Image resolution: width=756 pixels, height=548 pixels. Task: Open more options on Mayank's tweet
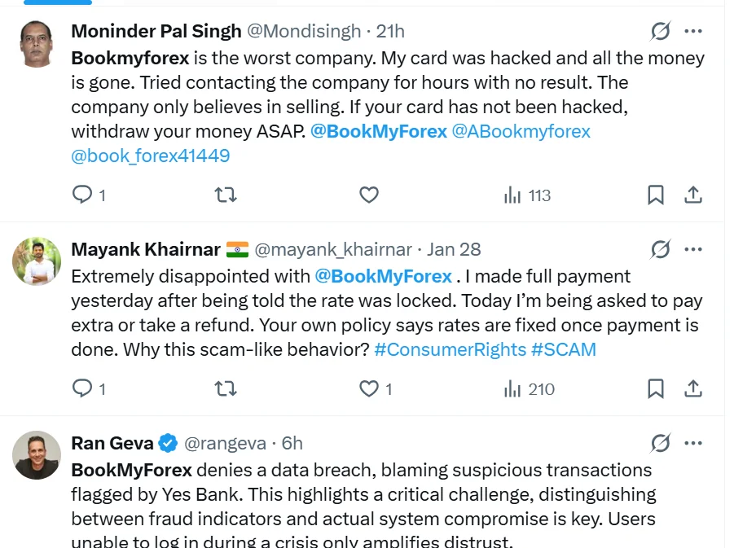[x=693, y=249]
